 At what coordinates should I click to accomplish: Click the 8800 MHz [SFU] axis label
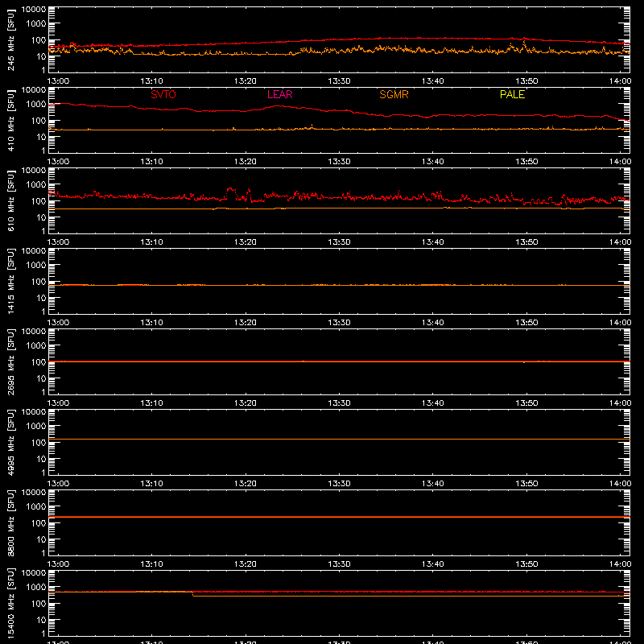pos(10,522)
